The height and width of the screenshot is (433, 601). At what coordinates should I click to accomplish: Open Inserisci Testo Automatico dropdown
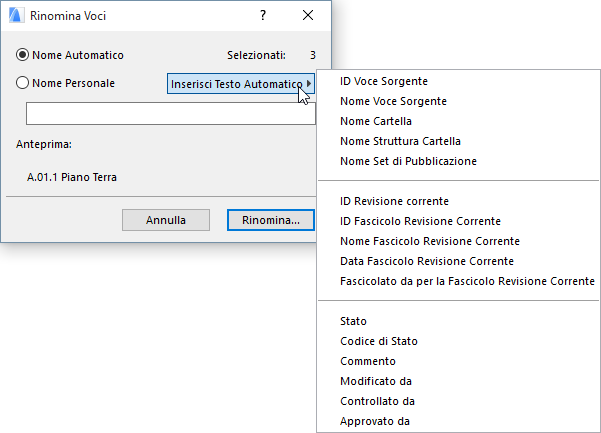[241, 84]
